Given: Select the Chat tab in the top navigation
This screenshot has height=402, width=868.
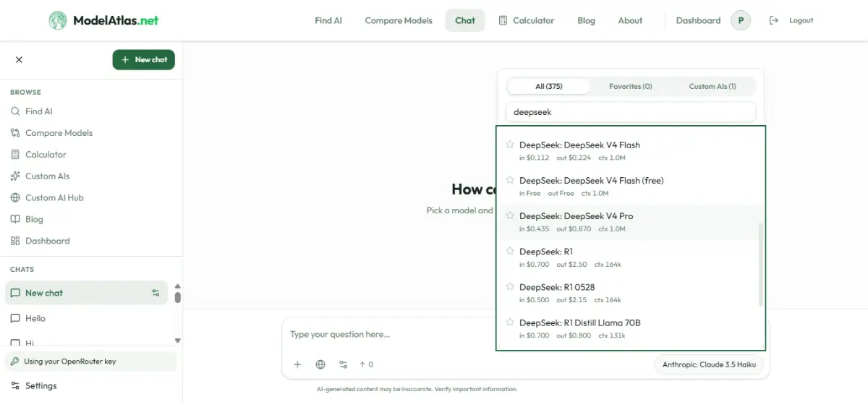Looking at the screenshot, I should tap(465, 20).
